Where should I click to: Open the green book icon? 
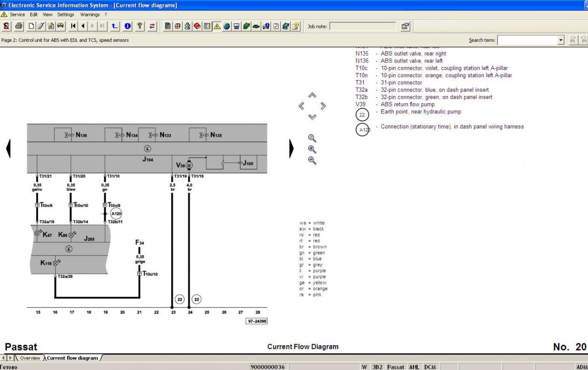(x=247, y=26)
